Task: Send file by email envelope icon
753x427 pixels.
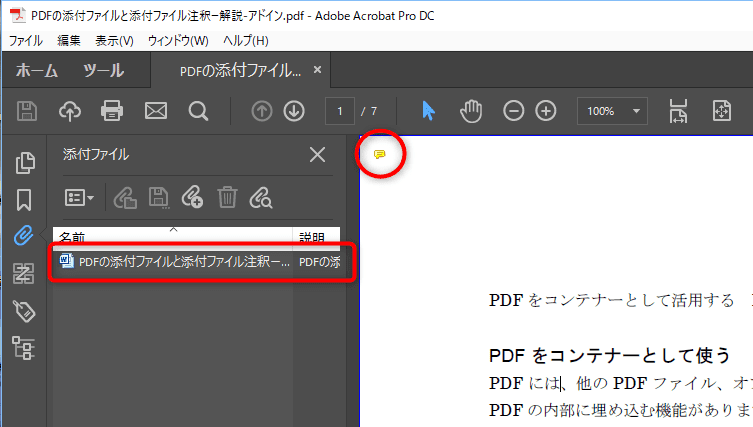Action: [x=155, y=111]
